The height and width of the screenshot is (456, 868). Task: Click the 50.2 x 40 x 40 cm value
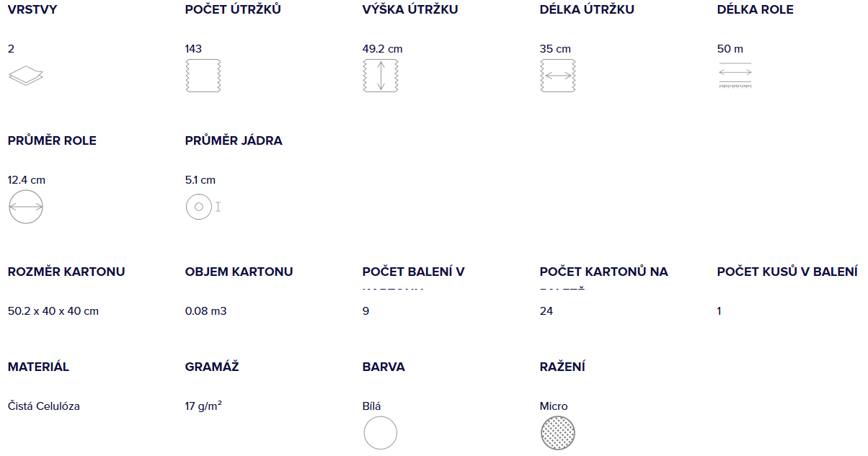click(53, 311)
